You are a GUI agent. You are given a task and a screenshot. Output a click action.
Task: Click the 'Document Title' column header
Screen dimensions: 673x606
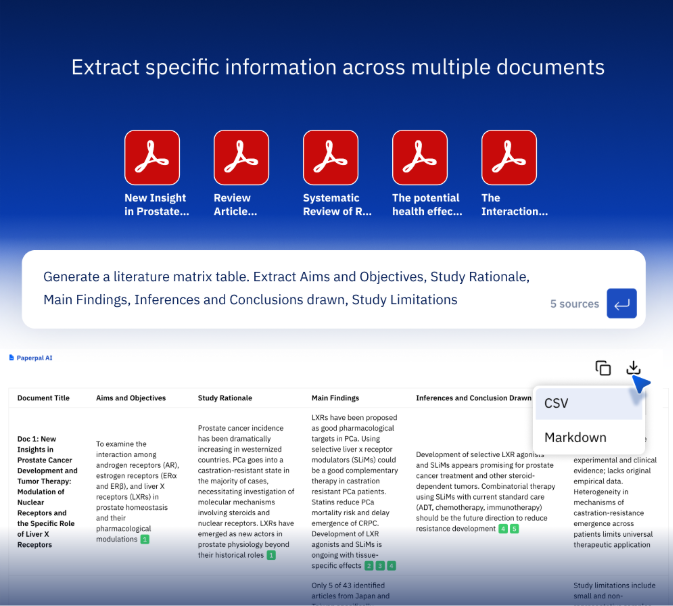(x=44, y=398)
